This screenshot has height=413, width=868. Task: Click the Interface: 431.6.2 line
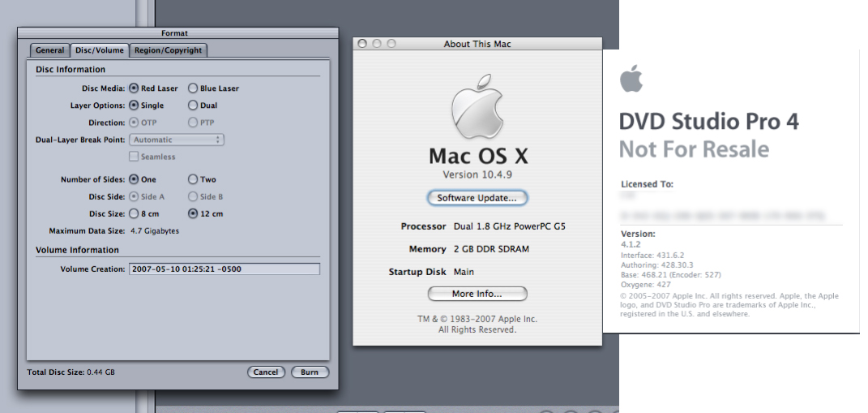click(x=652, y=256)
